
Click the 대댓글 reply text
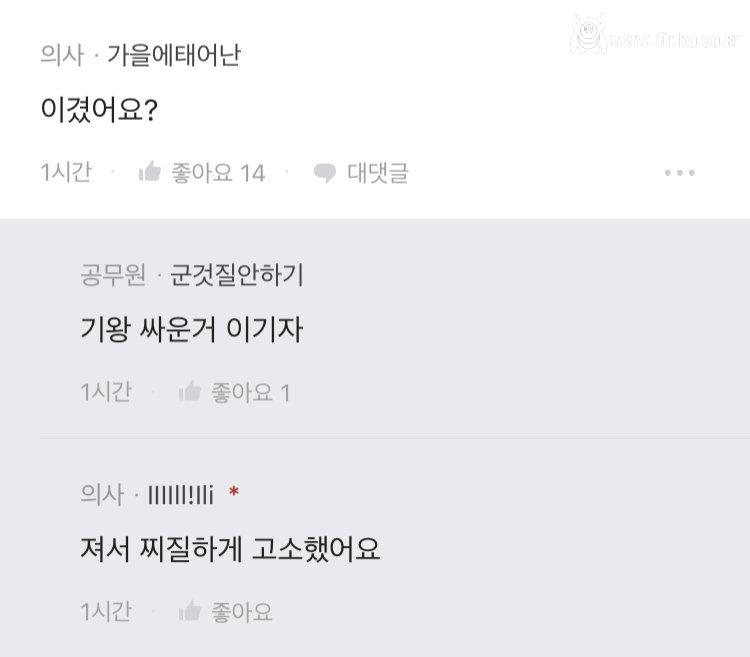377,173
